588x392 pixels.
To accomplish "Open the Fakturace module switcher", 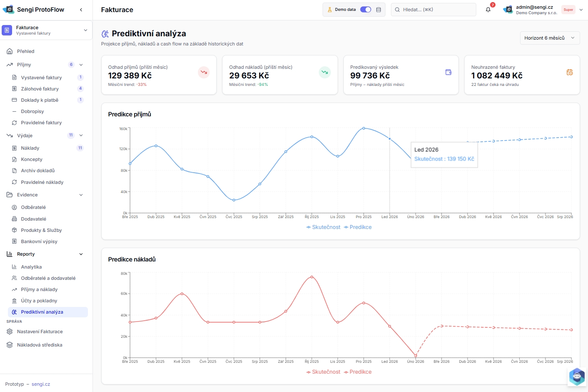I will coord(46,30).
